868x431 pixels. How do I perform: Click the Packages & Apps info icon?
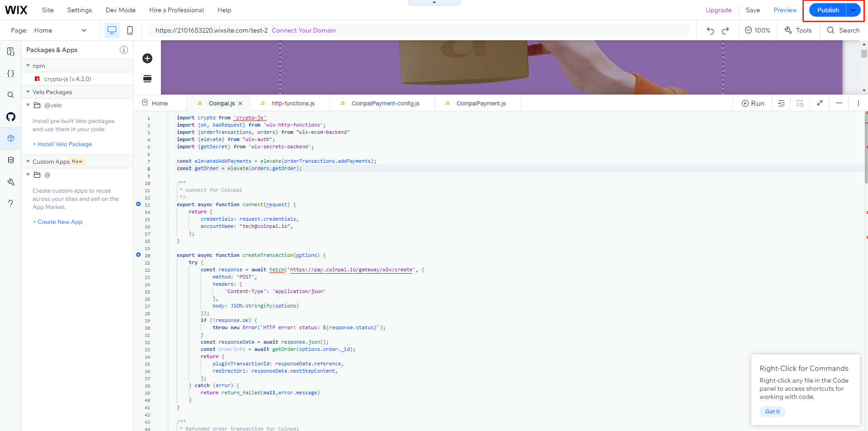(x=124, y=50)
